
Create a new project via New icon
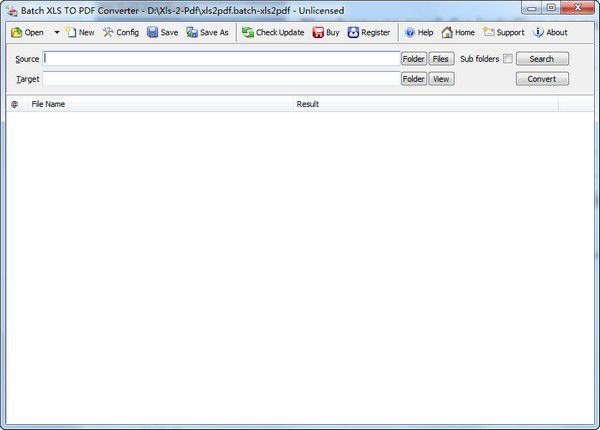click(80, 33)
